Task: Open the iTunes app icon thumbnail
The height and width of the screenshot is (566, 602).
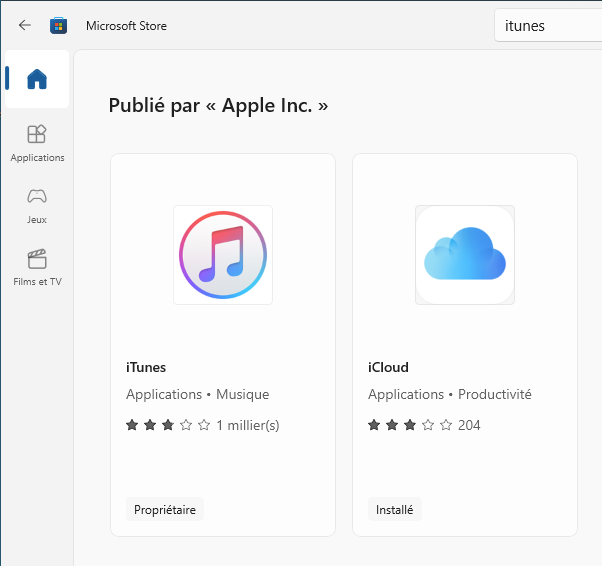Action: (x=223, y=255)
